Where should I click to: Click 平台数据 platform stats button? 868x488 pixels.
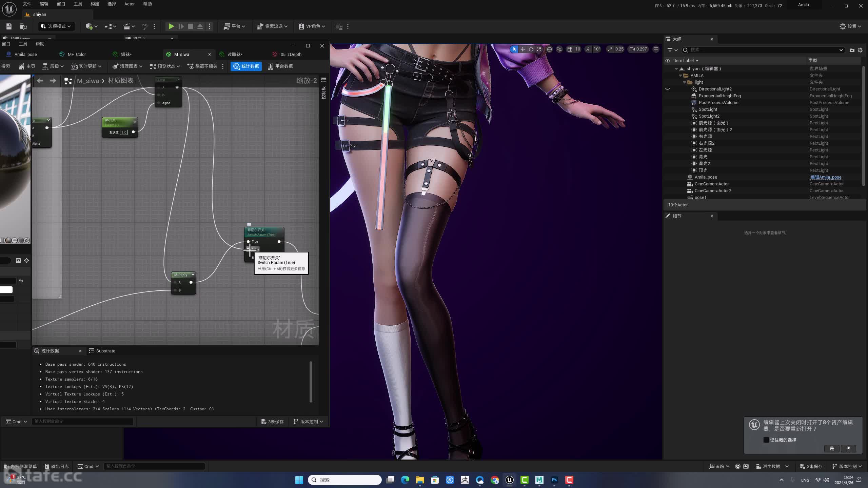(280, 66)
